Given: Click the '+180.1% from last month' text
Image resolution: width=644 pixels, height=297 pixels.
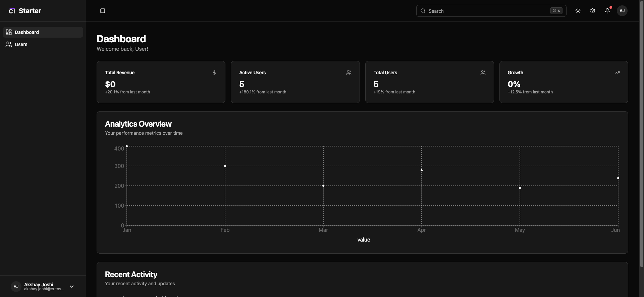Looking at the screenshot, I should (x=263, y=92).
